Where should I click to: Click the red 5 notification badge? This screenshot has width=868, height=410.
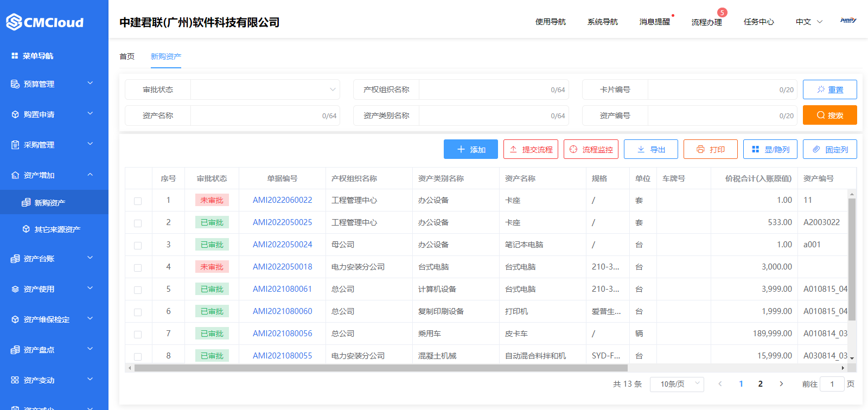pos(722,12)
